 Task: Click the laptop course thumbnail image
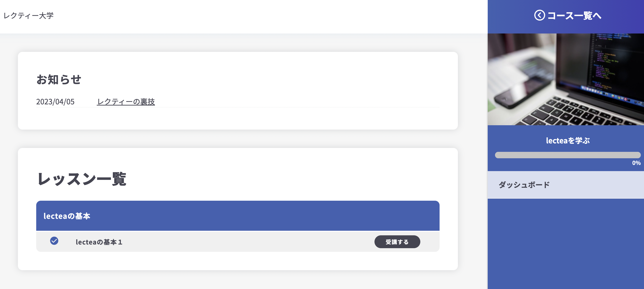click(x=565, y=79)
